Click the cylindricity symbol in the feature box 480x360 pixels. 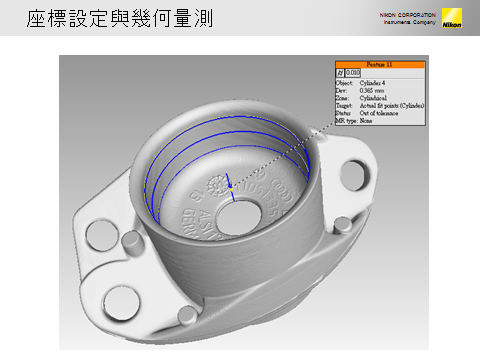tap(340, 73)
